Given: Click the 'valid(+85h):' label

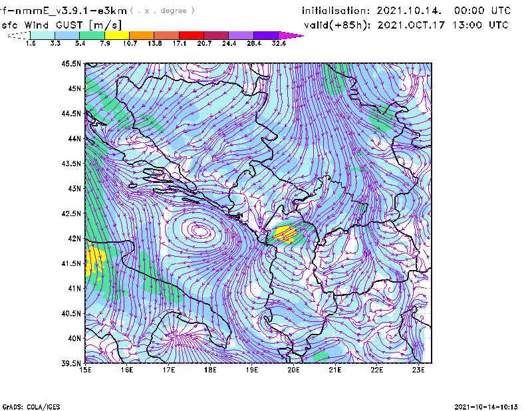Looking at the screenshot, I should (x=338, y=25).
